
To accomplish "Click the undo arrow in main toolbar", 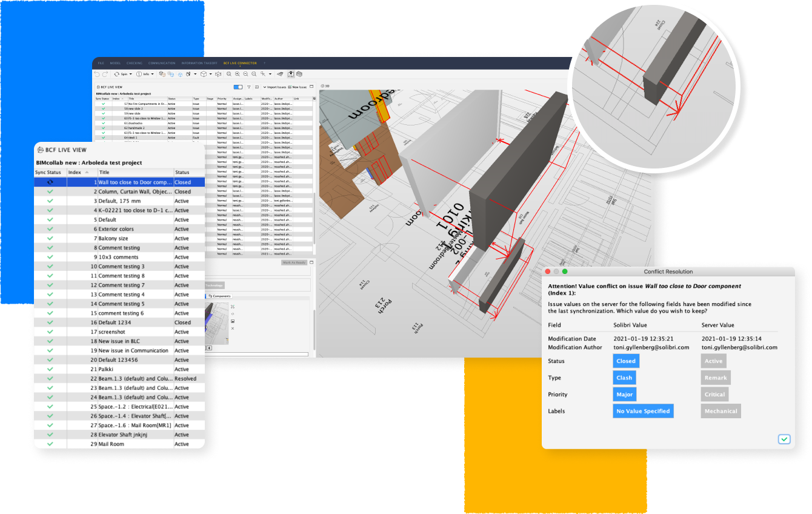I will click(97, 74).
